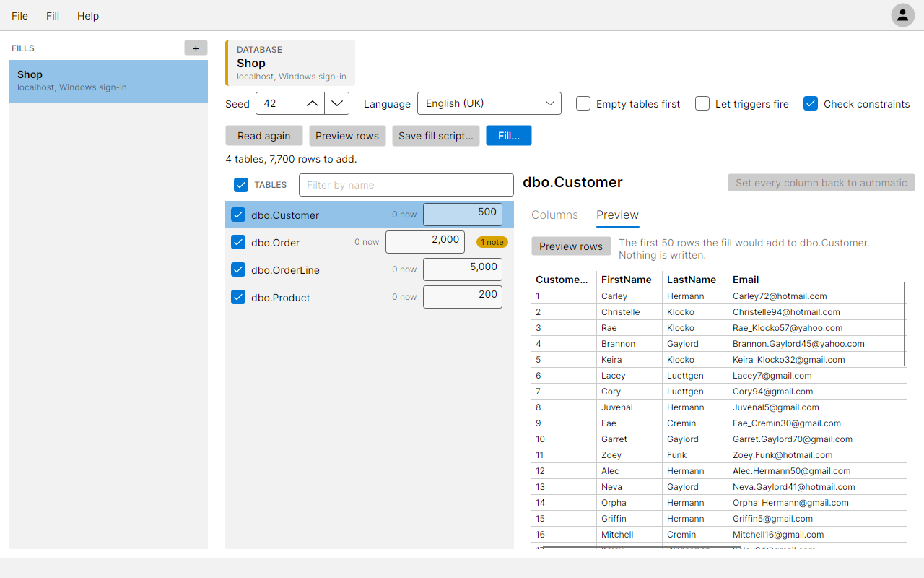Switch to the Columns tab
The height and width of the screenshot is (578, 924).
(554, 215)
